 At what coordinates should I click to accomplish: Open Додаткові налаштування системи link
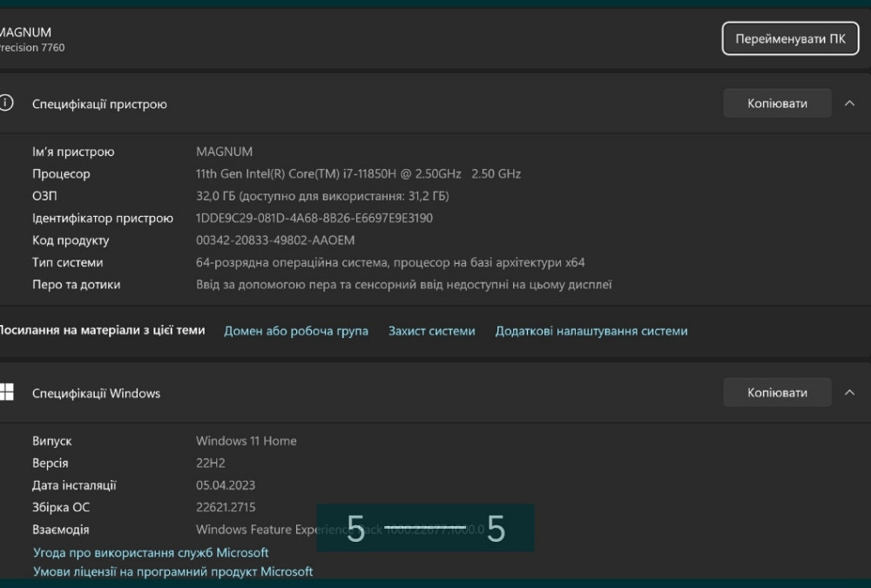(x=591, y=331)
